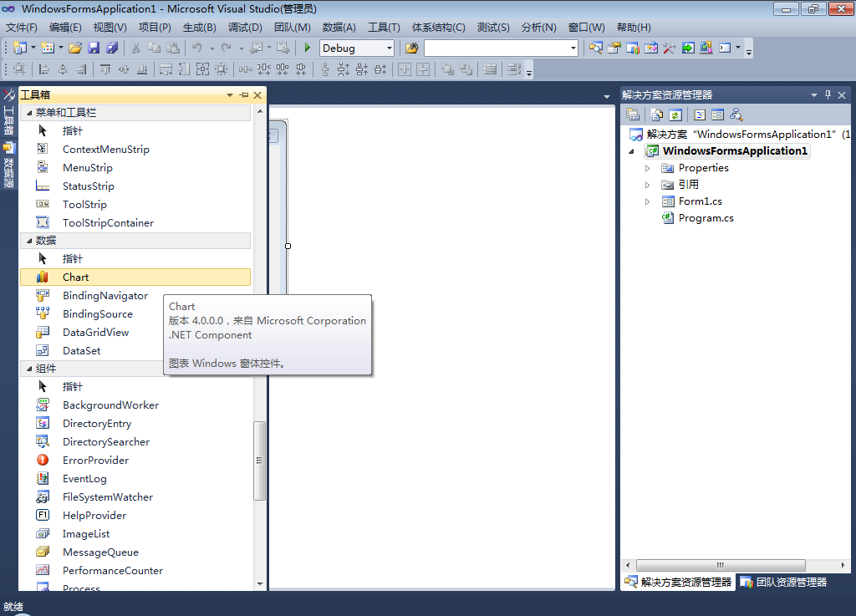Expand the Properties node in solution tree
The height and width of the screenshot is (616, 856).
647,168
